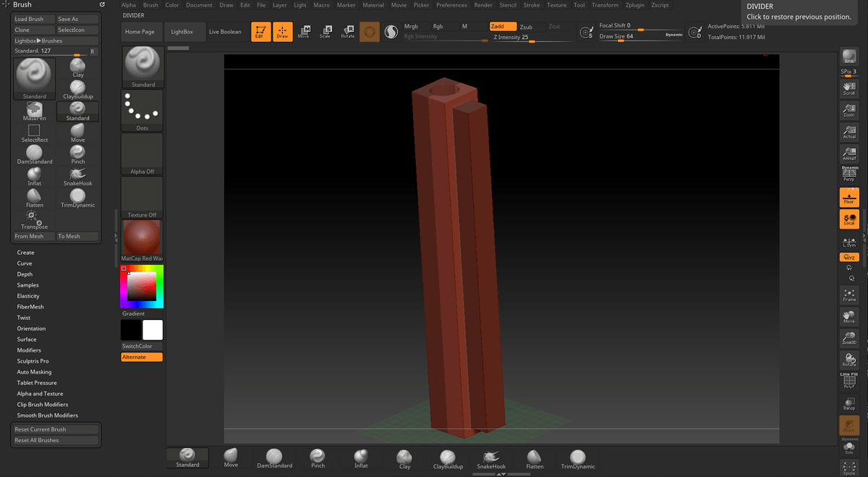
Task: Select the Inflat brush in Brush palette
Action: [34, 176]
